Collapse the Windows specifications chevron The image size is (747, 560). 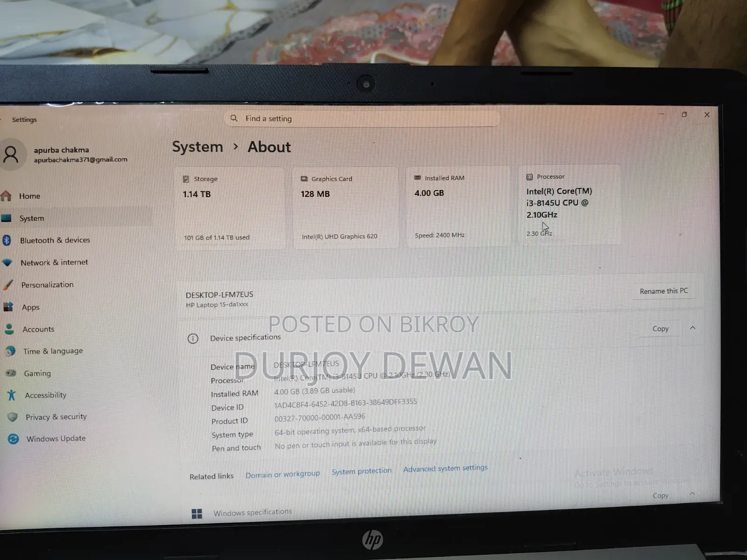tap(692, 494)
